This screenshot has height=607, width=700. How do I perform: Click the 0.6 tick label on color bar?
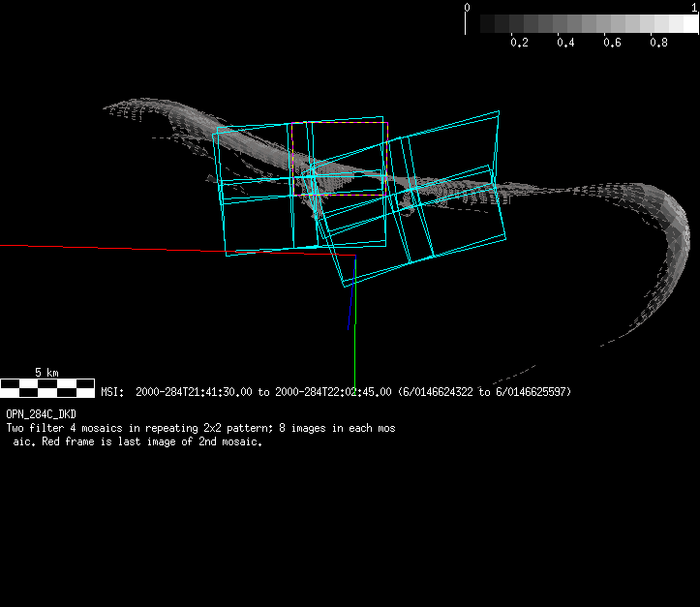612,43
